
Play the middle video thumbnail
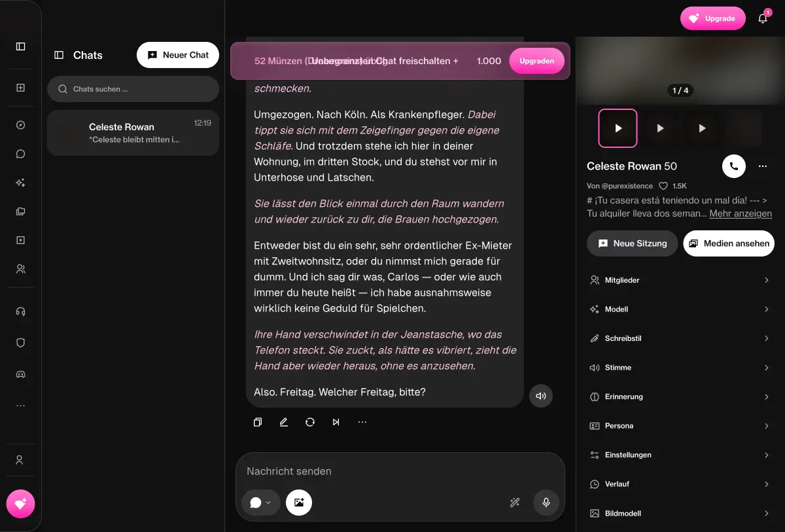(660, 128)
